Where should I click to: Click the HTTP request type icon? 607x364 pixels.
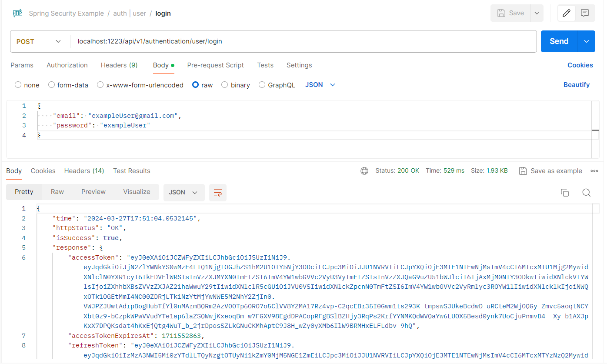tap(17, 13)
